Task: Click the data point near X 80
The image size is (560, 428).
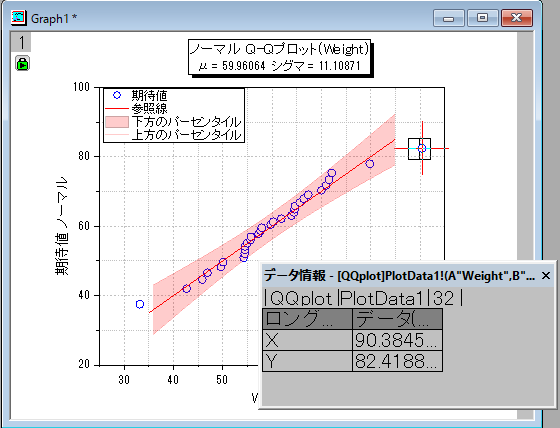Action: click(x=370, y=164)
